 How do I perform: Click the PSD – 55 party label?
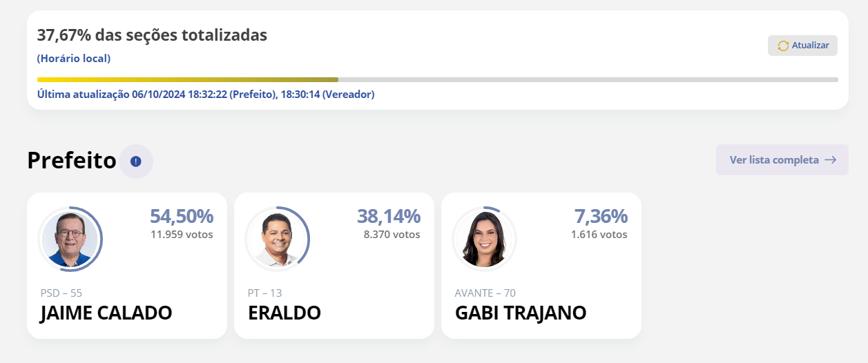(61, 293)
